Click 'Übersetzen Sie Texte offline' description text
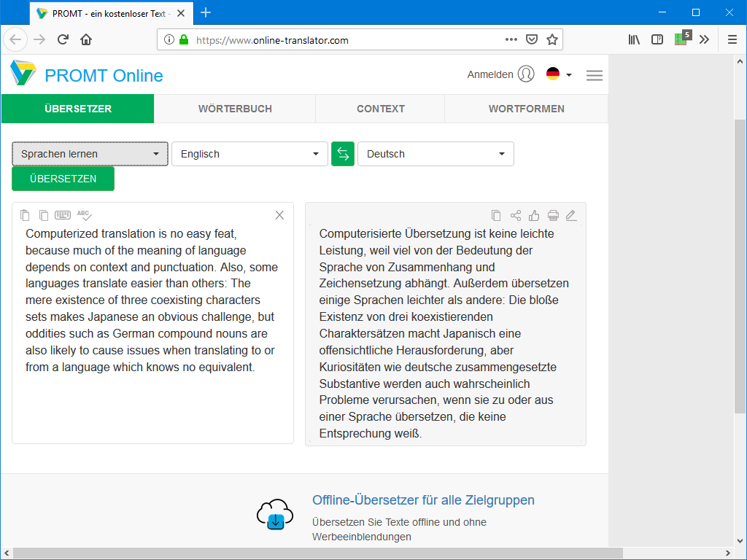747x560 pixels. coord(399,529)
